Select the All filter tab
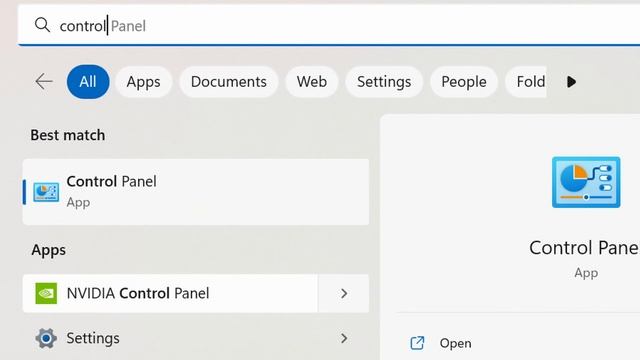This screenshot has height=360, width=640. (88, 82)
